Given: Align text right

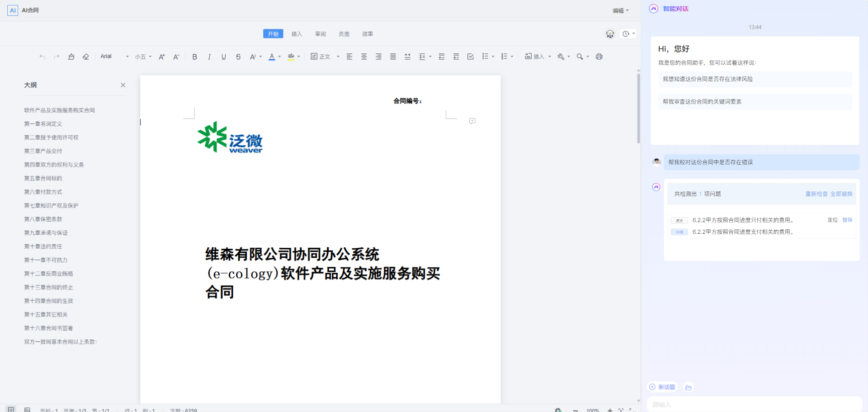Looking at the screenshot, I should pos(378,57).
